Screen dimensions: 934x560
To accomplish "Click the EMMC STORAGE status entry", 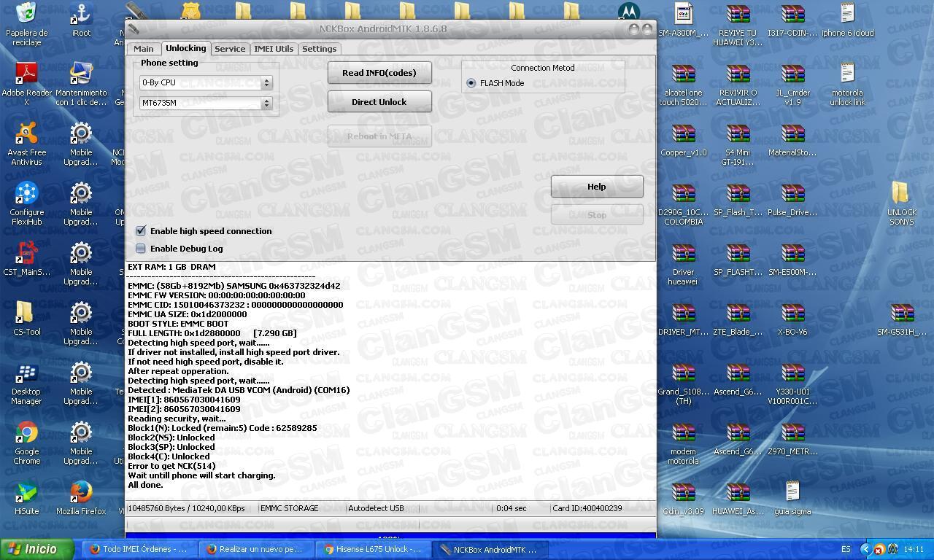I will (x=290, y=508).
